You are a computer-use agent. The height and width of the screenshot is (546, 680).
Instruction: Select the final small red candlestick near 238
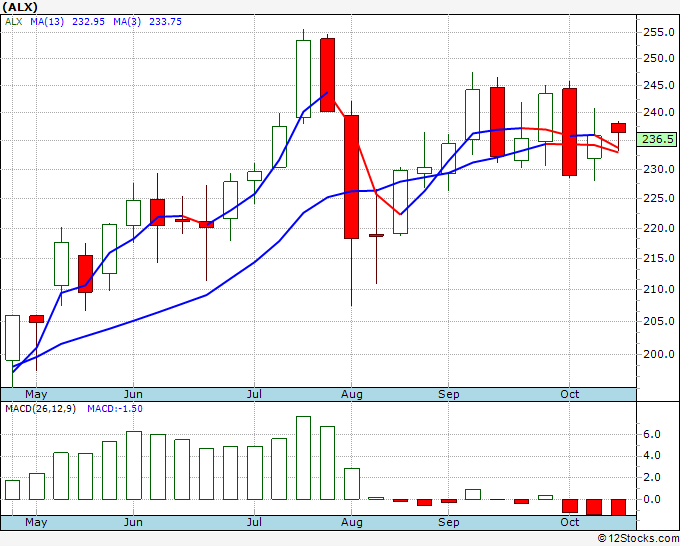[618, 128]
